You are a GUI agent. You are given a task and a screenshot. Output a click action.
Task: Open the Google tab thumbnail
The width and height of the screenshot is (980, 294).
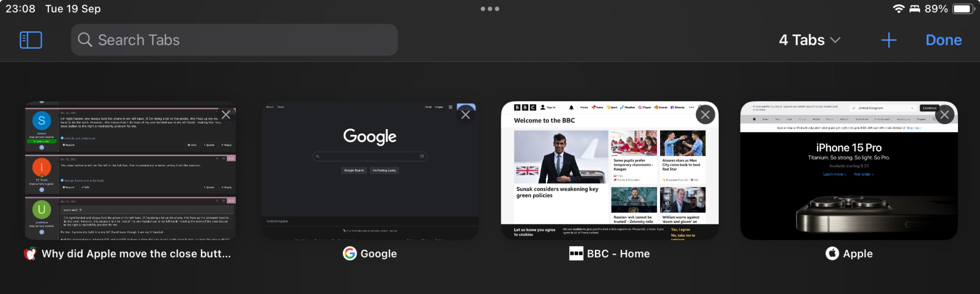tap(370, 171)
